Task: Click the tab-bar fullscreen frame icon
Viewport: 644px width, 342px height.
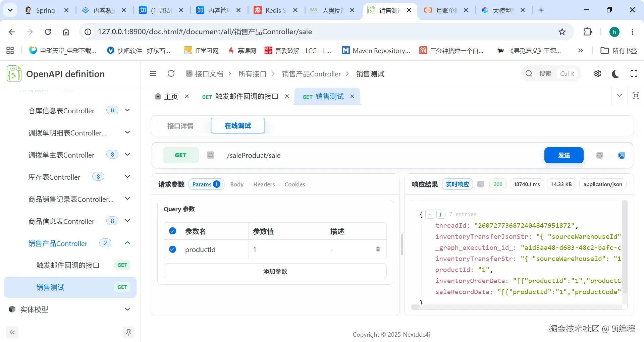Action: coord(636,96)
